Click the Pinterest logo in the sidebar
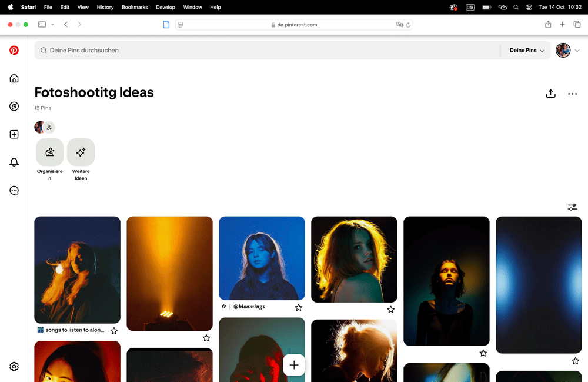 tap(14, 51)
